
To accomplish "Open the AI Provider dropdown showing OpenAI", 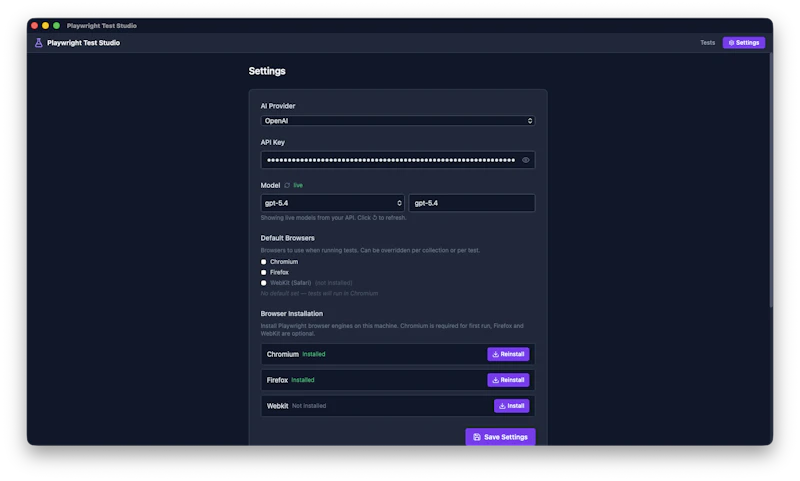I will 397,121.
